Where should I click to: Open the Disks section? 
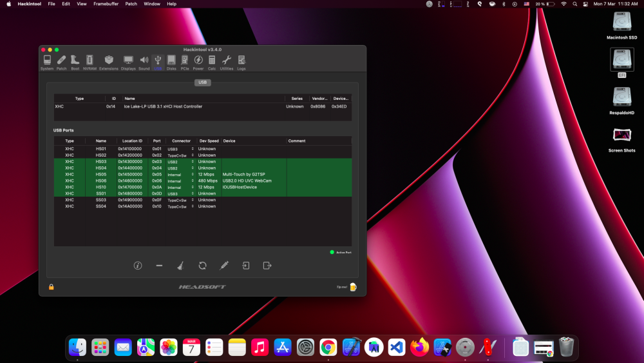pos(171,63)
